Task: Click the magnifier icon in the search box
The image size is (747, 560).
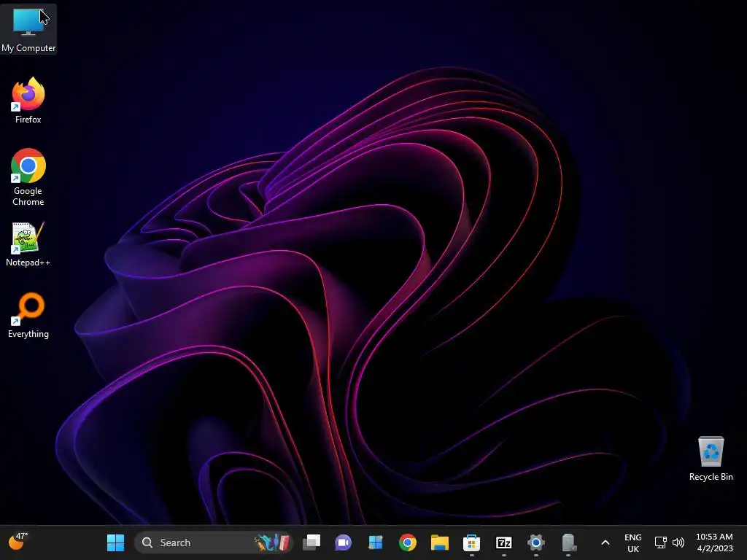Action: tap(147, 542)
